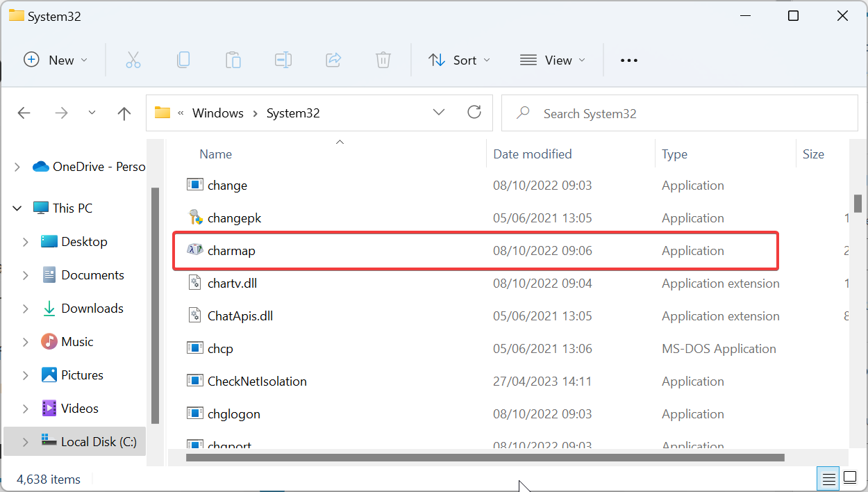Sort by the Type column header
The width and height of the screenshot is (868, 492).
coord(674,154)
